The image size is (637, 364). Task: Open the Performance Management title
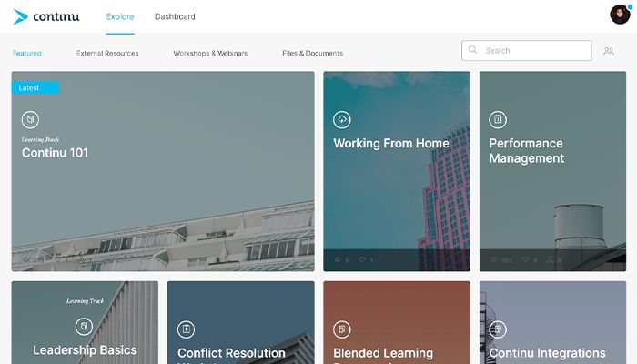pos(527,151)
